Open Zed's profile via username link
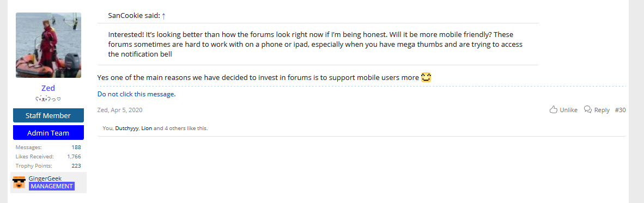Viewport: 644px width, 203px height. pyautogui.click(x=48, y=88)
